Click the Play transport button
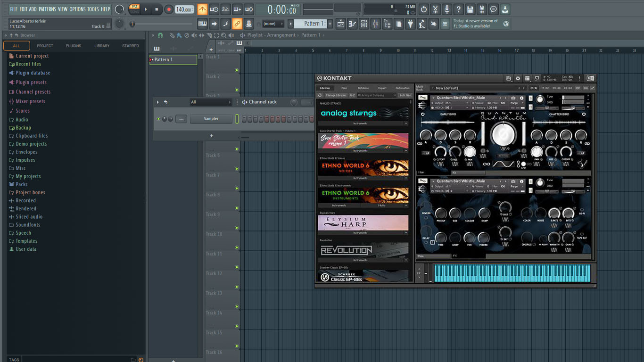Screen dimensions: 644x362 pos(146,9)
